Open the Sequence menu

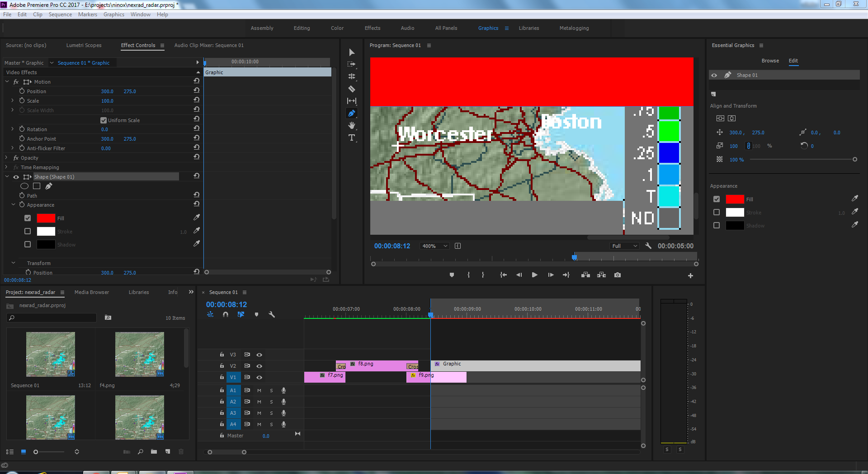click(x=60, y=14)
